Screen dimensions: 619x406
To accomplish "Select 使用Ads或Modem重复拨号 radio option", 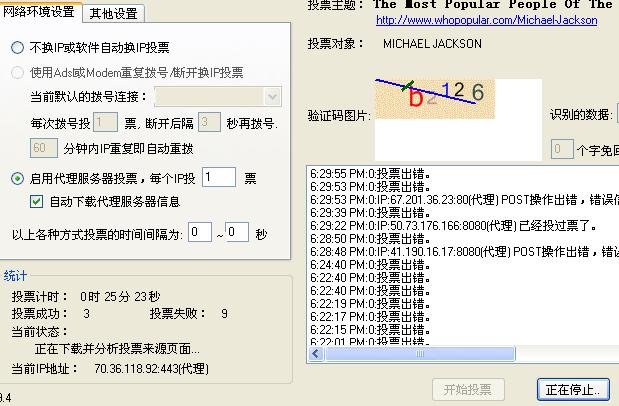I will 18,73.
